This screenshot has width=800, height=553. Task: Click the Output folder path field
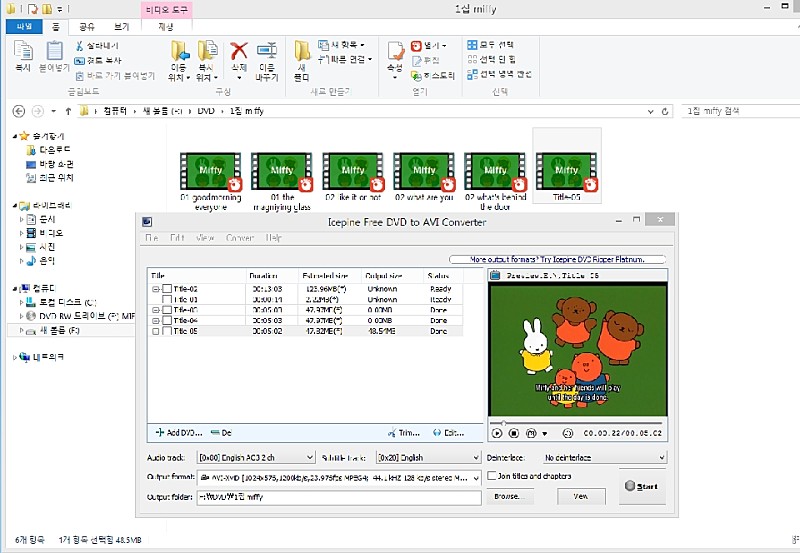[x=339, y=497]
